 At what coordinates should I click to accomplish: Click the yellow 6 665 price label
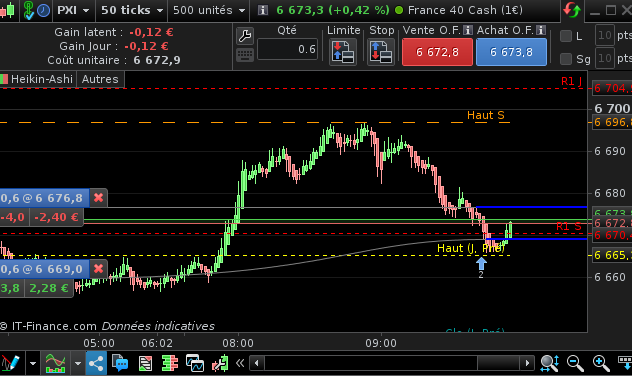click(x=612, y=255)
